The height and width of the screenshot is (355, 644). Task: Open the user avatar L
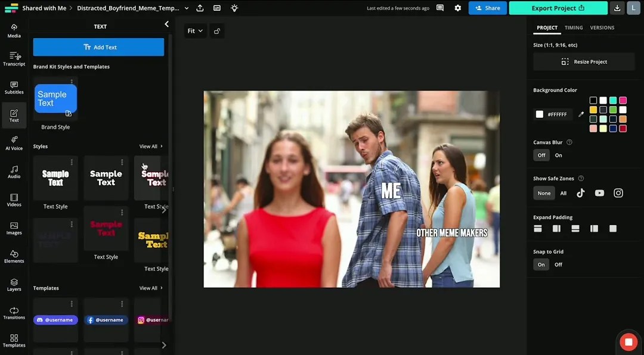[x=633, y=8]
